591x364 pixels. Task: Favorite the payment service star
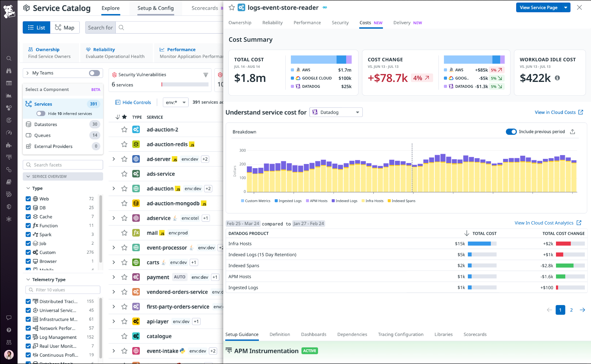(x=124, y=277)
